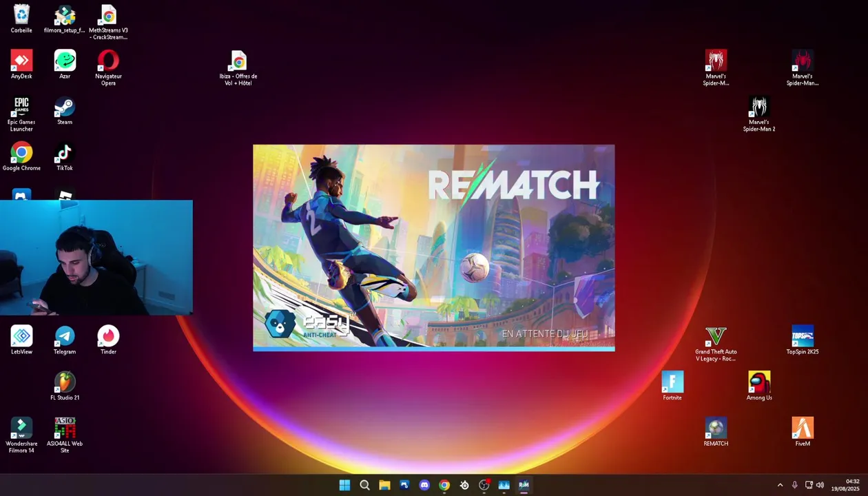Image resolution: width=868 pixels, height=496 pixels.
Task: Open Grand Theft Auto V Legacy shortcut
Action: 716,344
